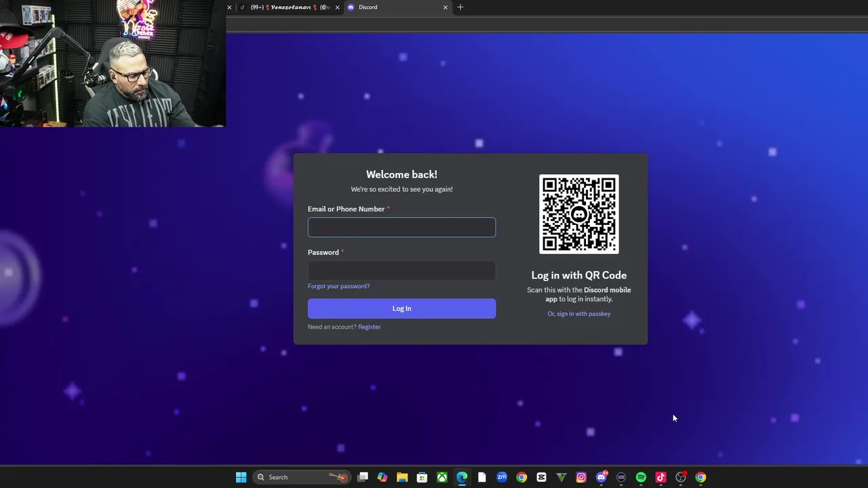This screenshot has width=868, height=488.
Task: Click the Log in with QR Code heading
Action: 579,275
